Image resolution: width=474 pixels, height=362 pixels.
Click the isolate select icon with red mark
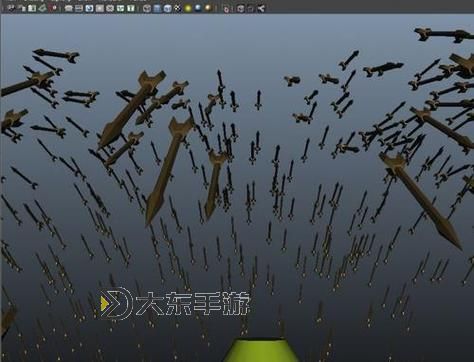(227, 9)
